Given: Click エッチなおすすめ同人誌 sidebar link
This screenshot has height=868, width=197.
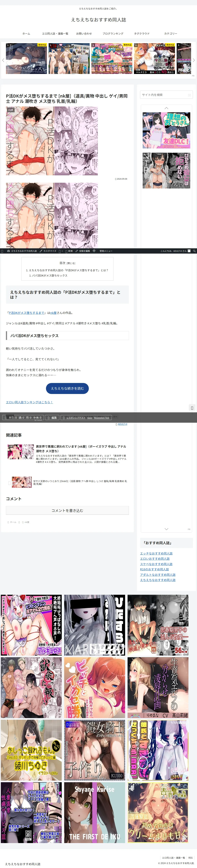Looking at the screenshot, I should [156, 554].
